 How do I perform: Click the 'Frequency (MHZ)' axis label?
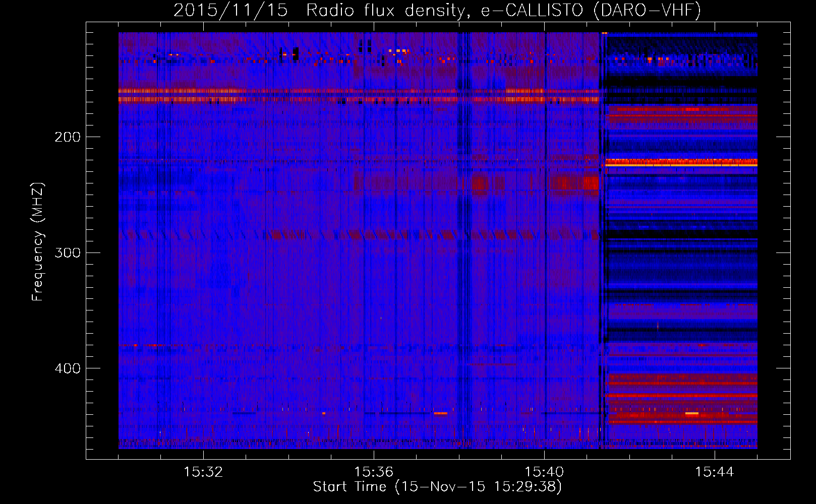(x=38, y=242)
